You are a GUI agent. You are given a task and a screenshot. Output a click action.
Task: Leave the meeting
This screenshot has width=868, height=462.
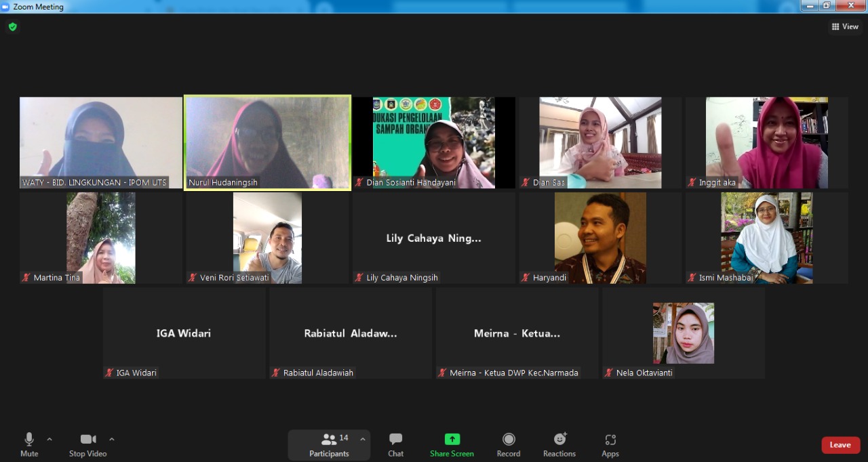[840, 445]
